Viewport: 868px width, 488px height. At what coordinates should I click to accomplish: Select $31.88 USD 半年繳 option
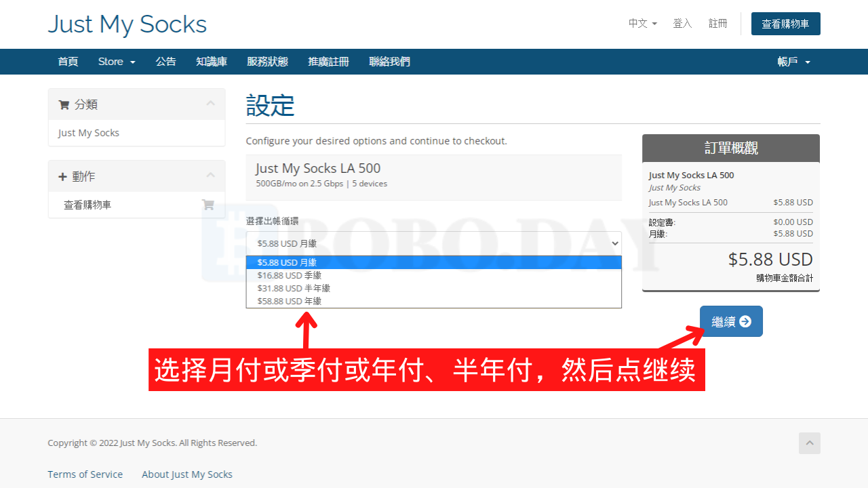point(434,288)
